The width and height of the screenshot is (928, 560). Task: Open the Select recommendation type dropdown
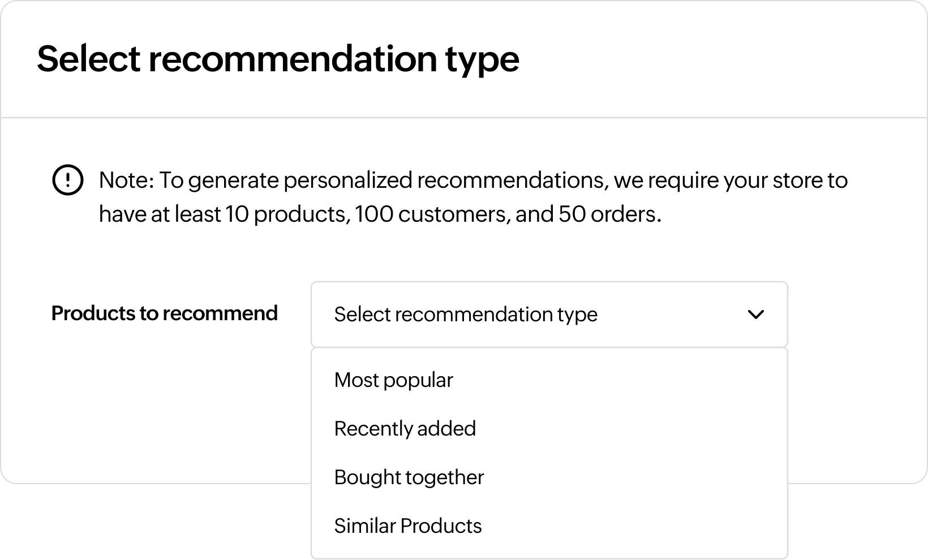point(549,315)
